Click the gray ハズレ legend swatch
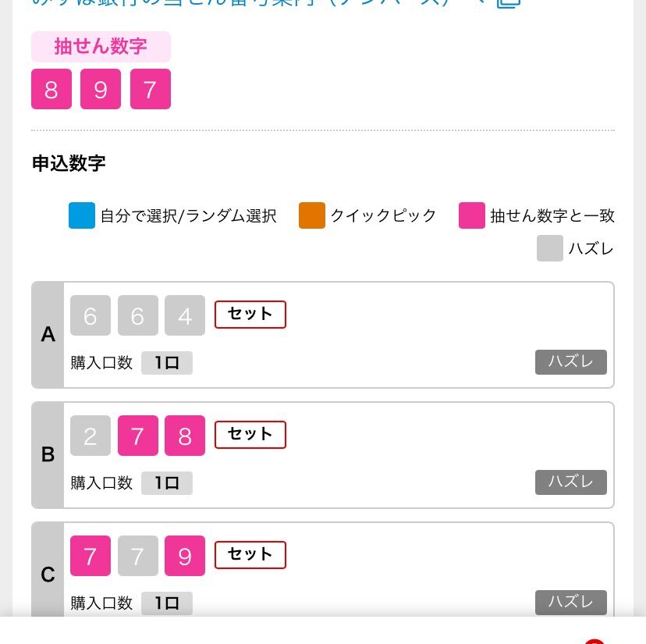 click(549, 248)
